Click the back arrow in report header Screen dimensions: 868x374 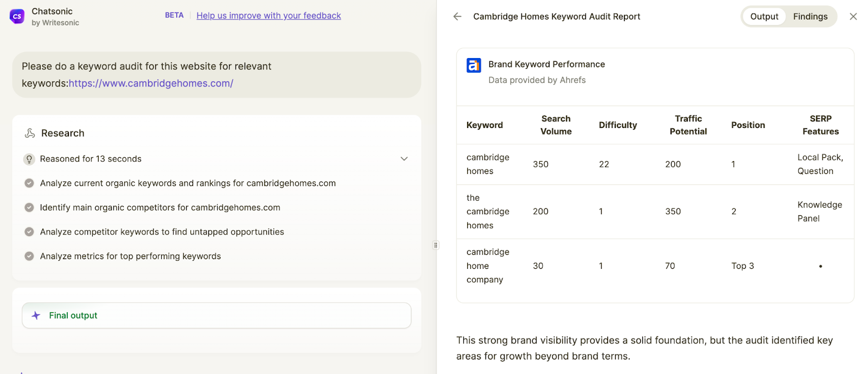click(x=457, y=16)
